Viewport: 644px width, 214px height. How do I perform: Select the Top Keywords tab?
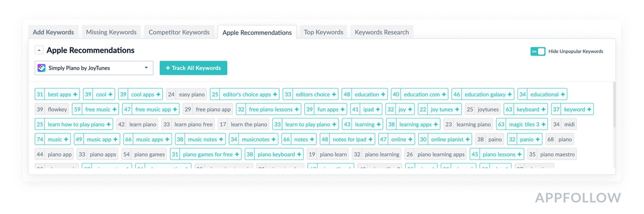[323, 32]
